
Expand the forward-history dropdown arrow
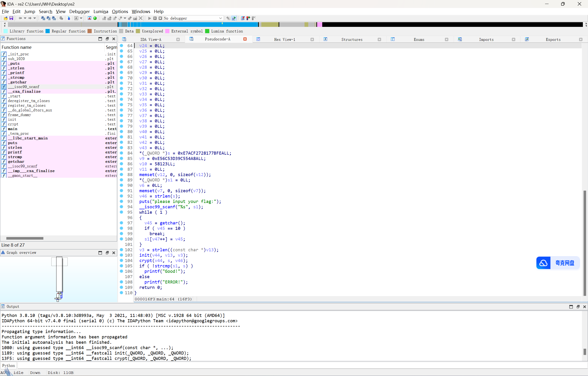coord(35,18)
